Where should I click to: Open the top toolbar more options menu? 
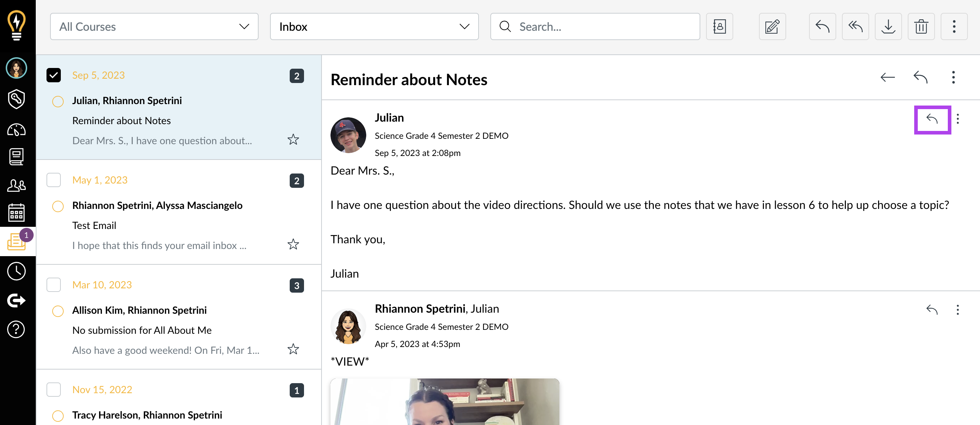tap(954, 26)
